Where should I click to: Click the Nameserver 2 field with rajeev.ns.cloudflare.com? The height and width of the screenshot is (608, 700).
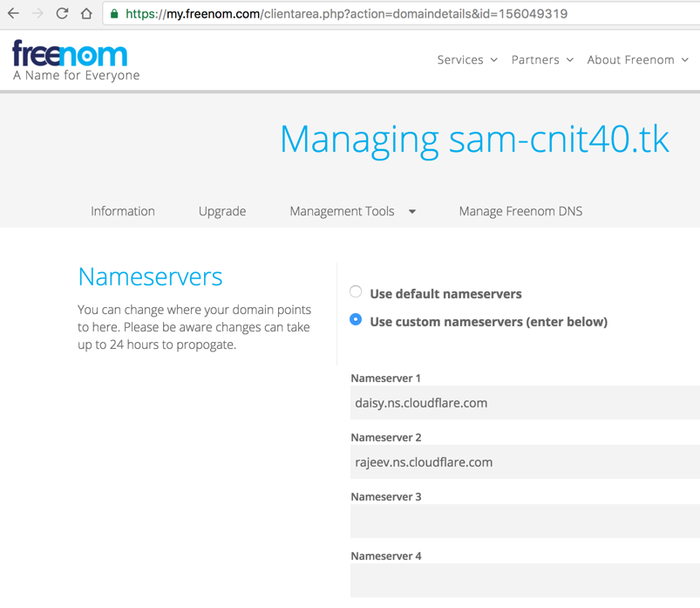[x=525, y=462]
